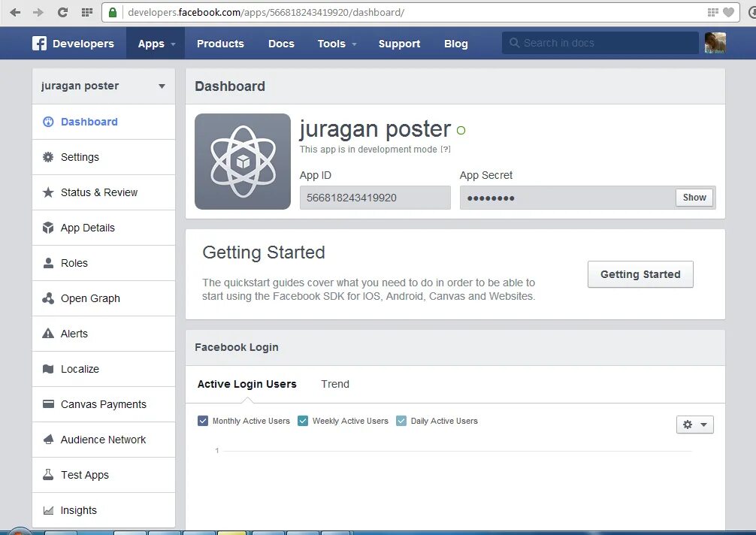This screenshot has width=756, height=535.
Task: Click the grid icon beside the heart
Action: click(712, 12)
